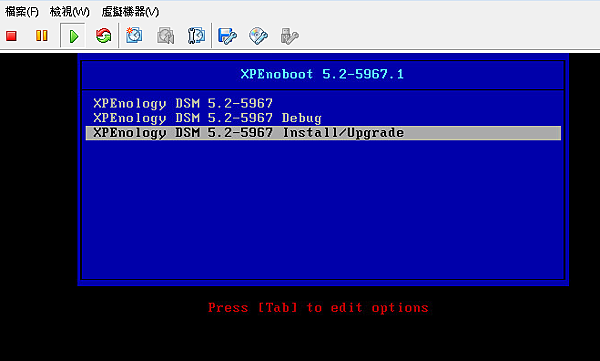600x361 pixels.
Task: Click the red Power Off stop icon
Action: pyautogui.click(x=11, y=36)
